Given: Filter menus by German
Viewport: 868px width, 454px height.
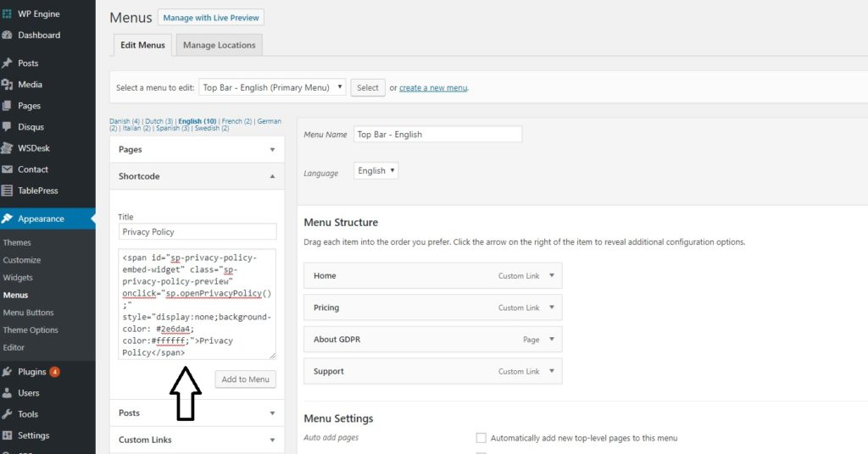Looking at the screenshot, I should (269, 121).
